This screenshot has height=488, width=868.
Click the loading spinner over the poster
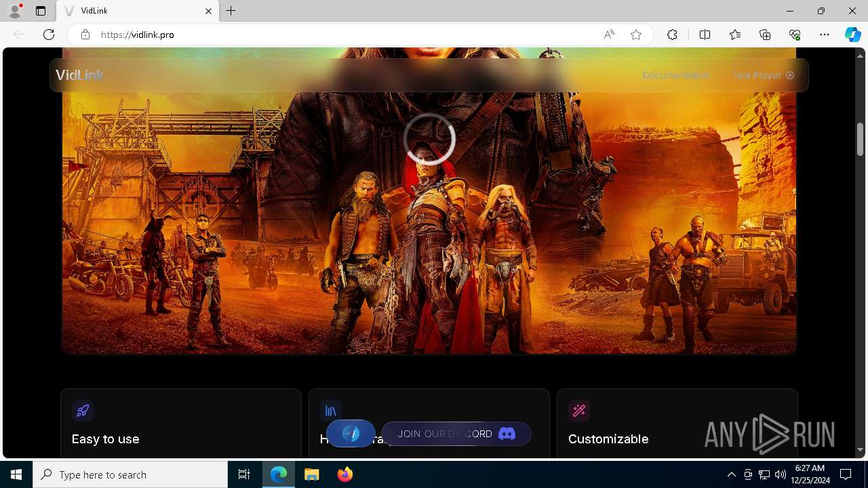429,139
